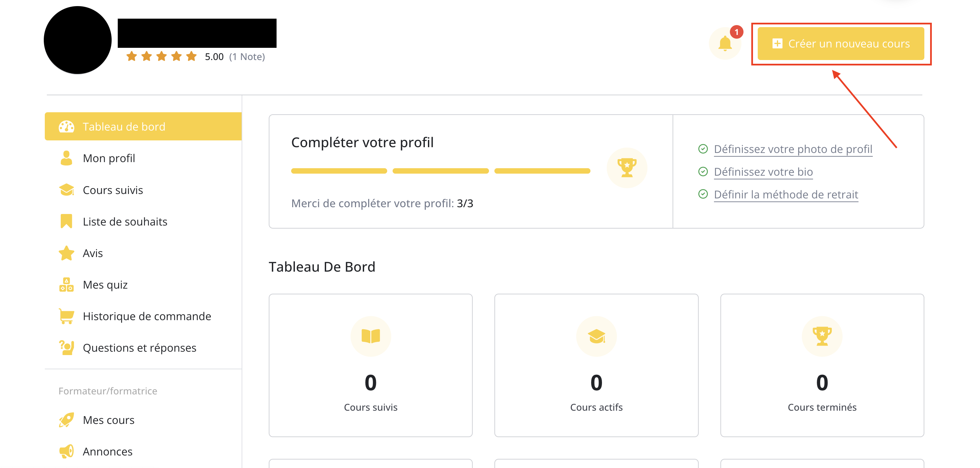
Task: Click the profile completion progress bar
Action: click(x=440, y=171)
